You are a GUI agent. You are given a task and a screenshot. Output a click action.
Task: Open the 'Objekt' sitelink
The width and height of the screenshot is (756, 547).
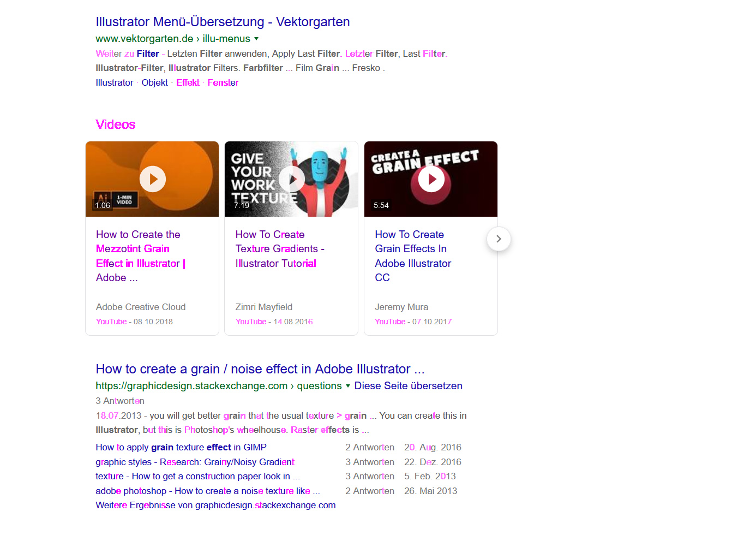(x=155, y=82)
